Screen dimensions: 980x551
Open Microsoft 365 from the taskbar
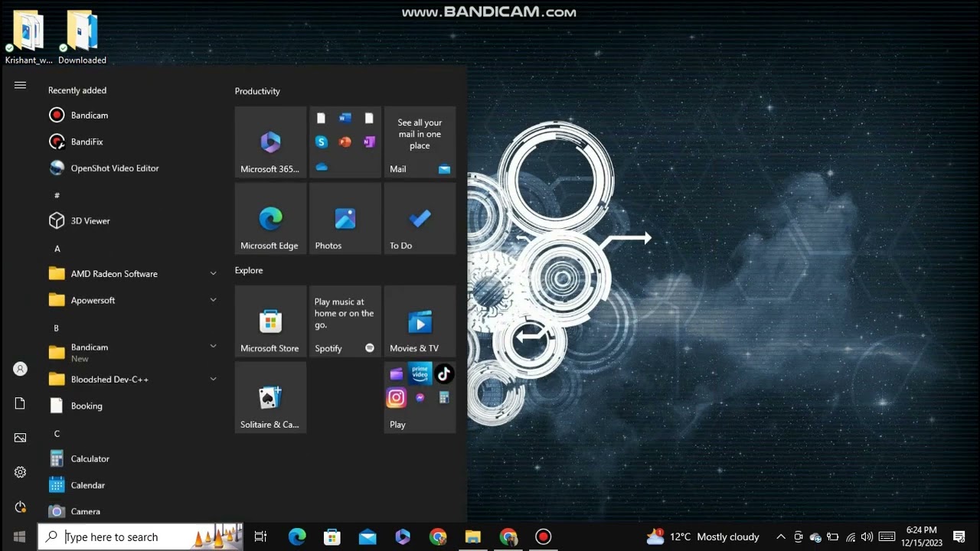pos(403,536)
